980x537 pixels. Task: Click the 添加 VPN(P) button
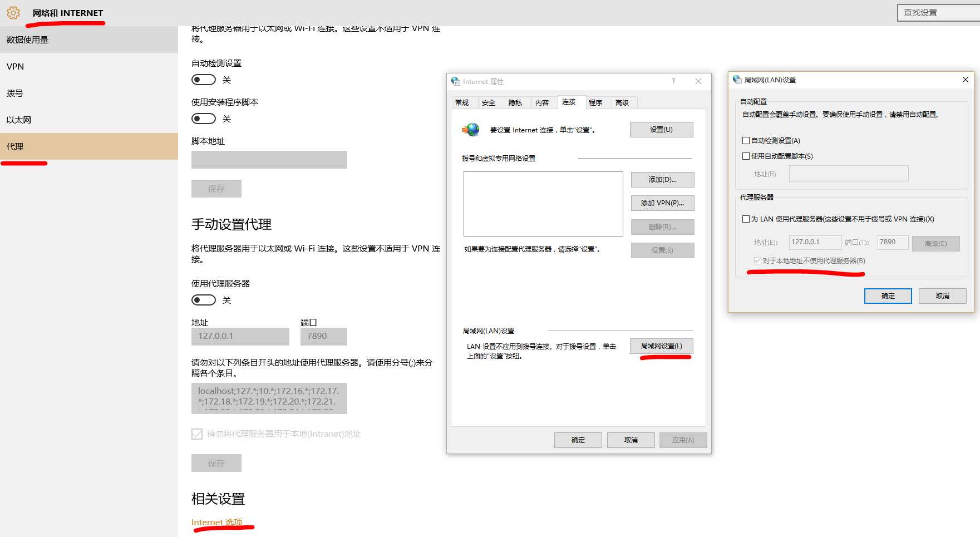(x=662, y=203)
